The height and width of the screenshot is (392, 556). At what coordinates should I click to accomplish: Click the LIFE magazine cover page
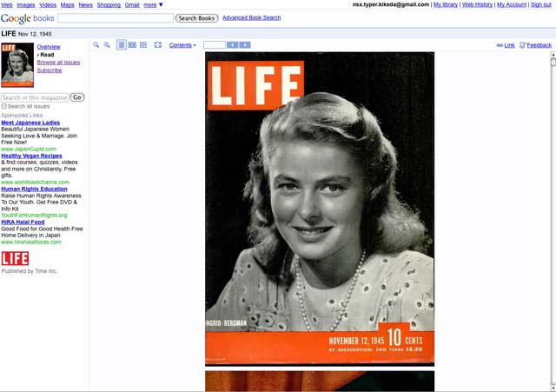[320, 209]
